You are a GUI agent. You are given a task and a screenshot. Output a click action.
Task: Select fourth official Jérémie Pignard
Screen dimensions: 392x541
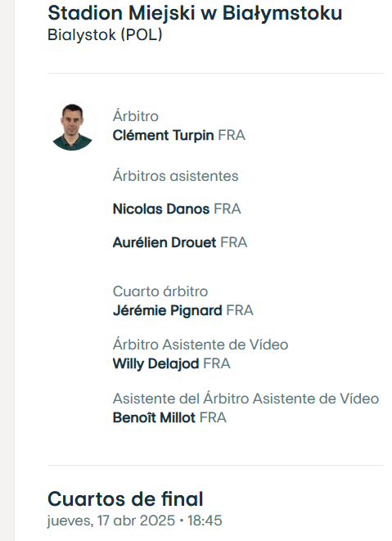168,310
